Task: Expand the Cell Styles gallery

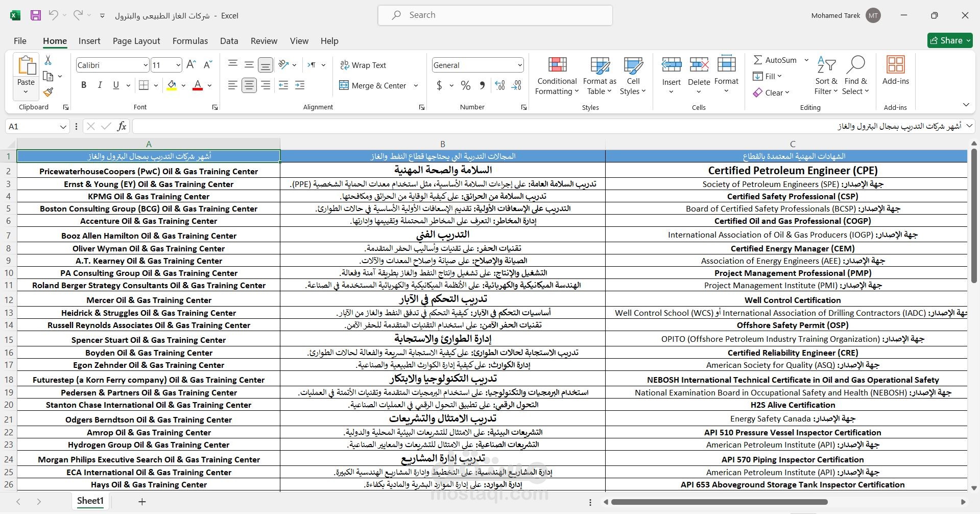Action: (633, 76)
